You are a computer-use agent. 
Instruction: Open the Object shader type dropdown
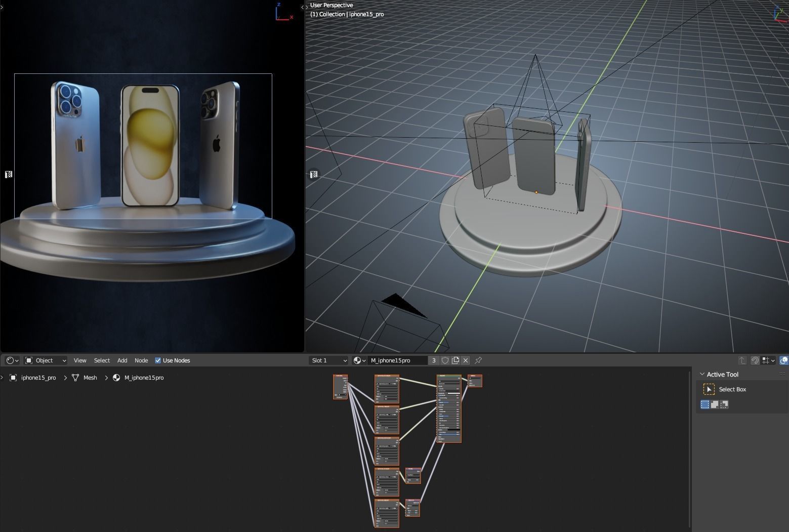click(46, 360)
